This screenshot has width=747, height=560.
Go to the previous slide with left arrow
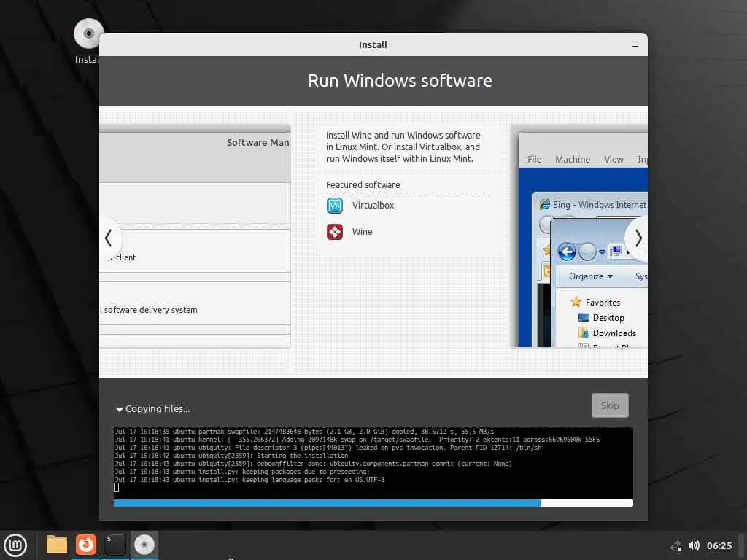(x=109, y=238)
